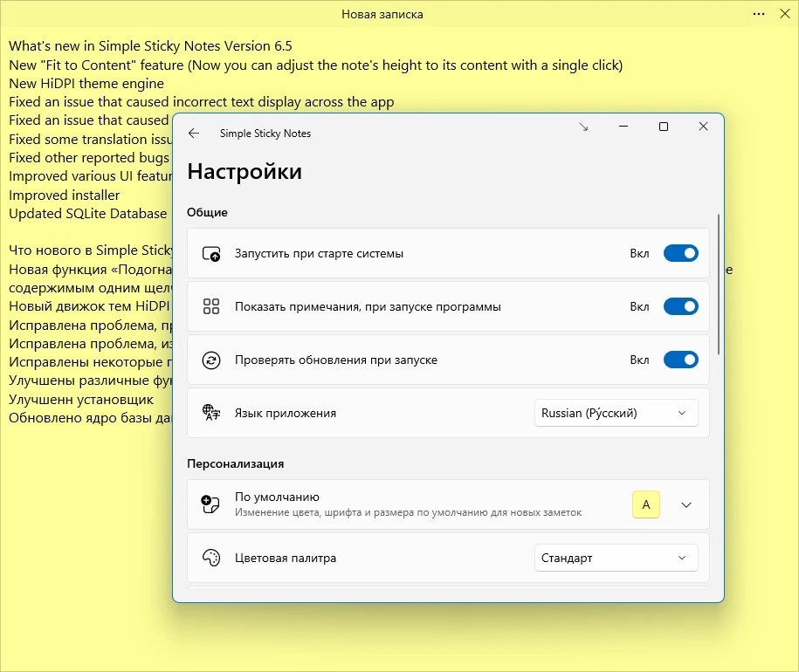Click 'Показать примечания, при запуске программы' label
This screenshot has height=672, width=799.
[368, 306]
